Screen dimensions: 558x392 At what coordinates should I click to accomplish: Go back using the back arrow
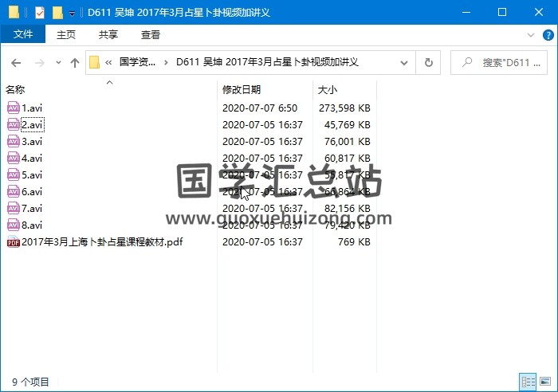click(x=16, y=63)
